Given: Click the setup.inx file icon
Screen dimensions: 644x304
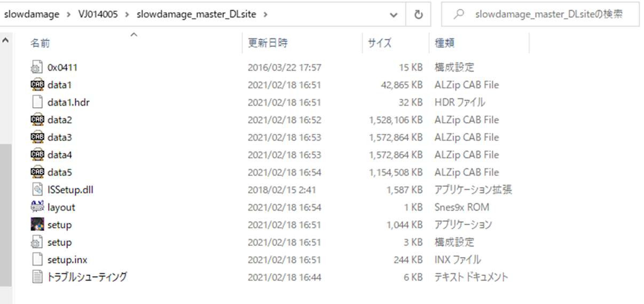Looking at the screenshot, I should tap(37, 260).
